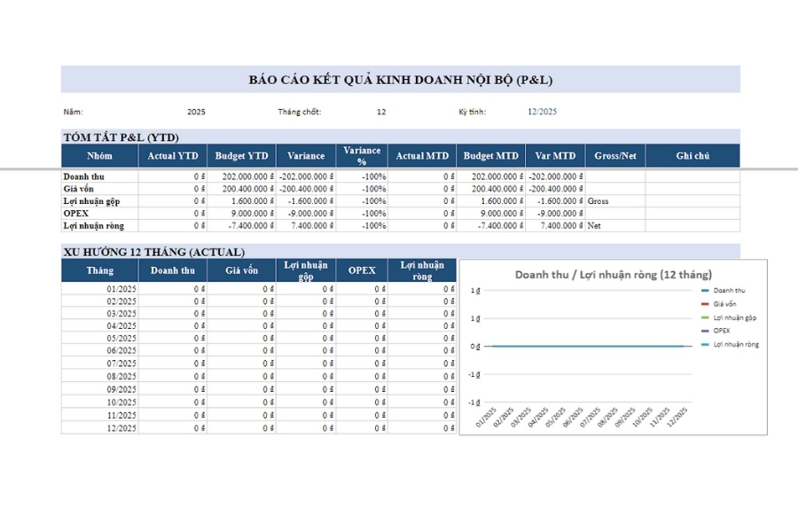This screenshot has width=798, height=532.
Task: Select the Tháng chốt value 12
Action: coord(381,112)
